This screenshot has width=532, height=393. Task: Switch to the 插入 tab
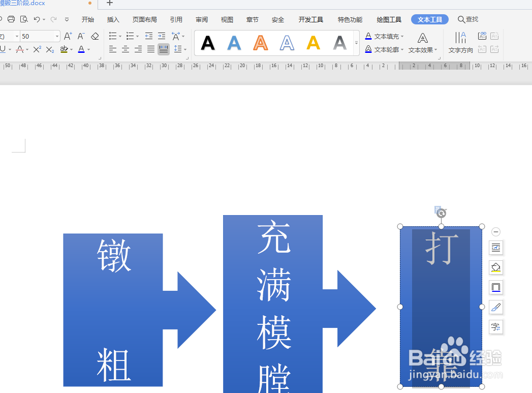click(113, 20)
